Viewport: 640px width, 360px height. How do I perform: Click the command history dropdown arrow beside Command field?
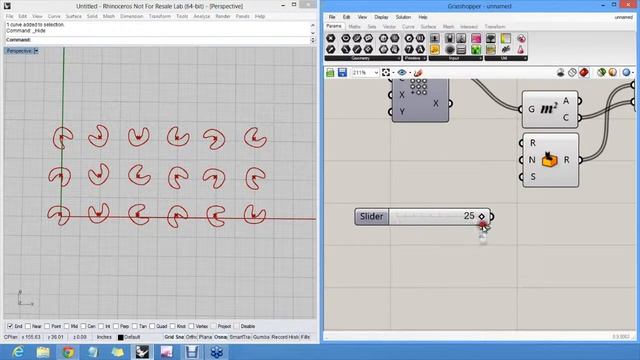point(313,40)
